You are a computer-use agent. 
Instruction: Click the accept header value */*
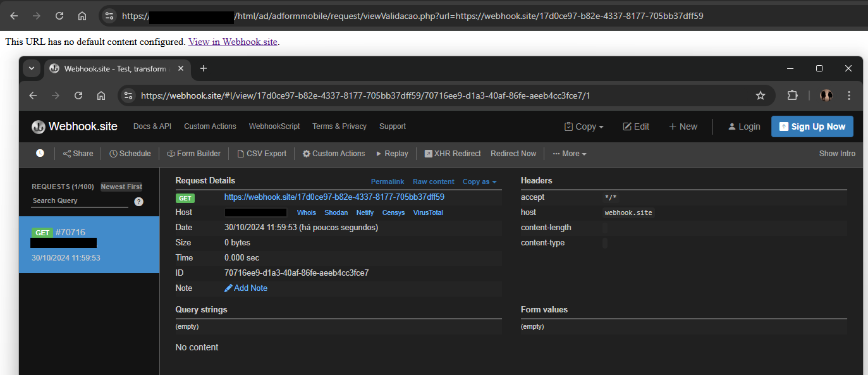[611, 197]
